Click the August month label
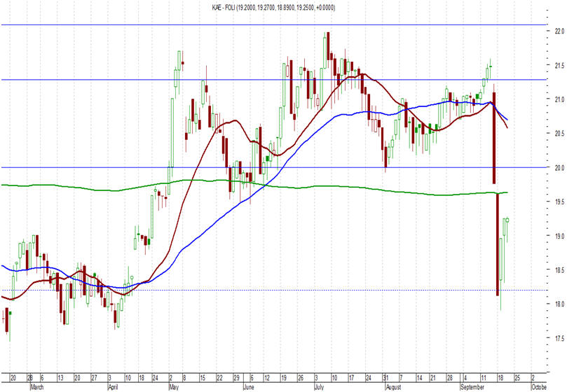 (x=393, y=387)
